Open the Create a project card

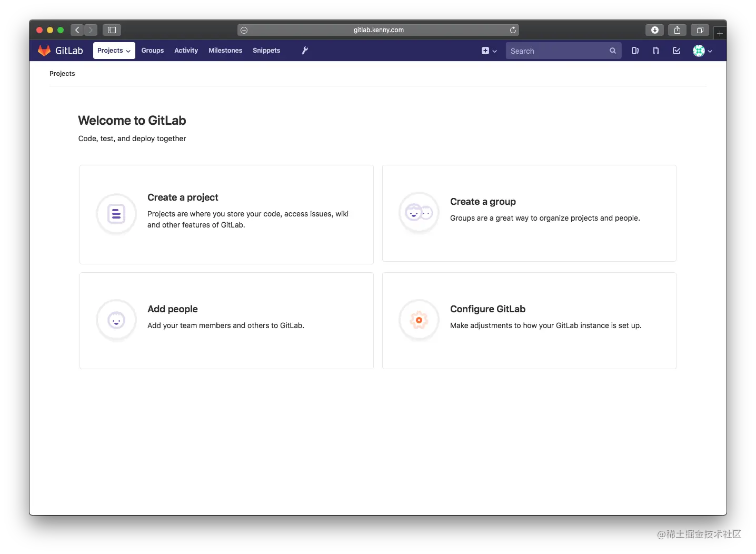pyautogui.click(x=226, y=214)
